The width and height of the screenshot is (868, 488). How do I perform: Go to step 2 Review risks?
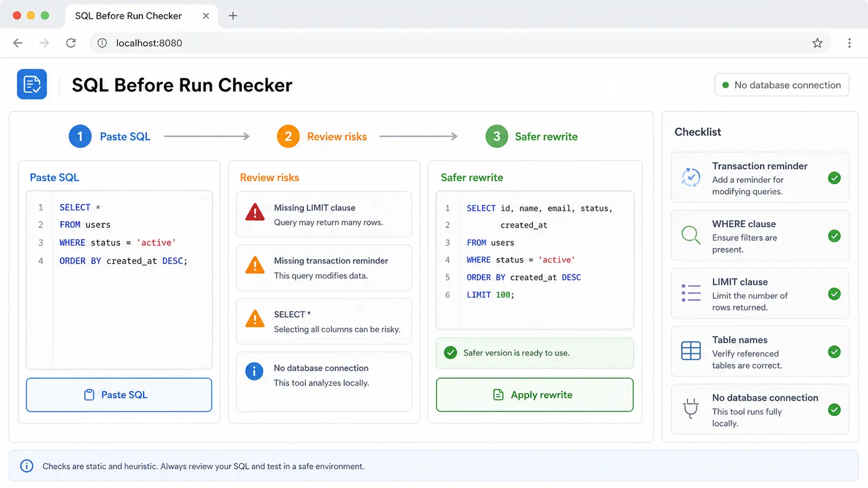point(322,137)
